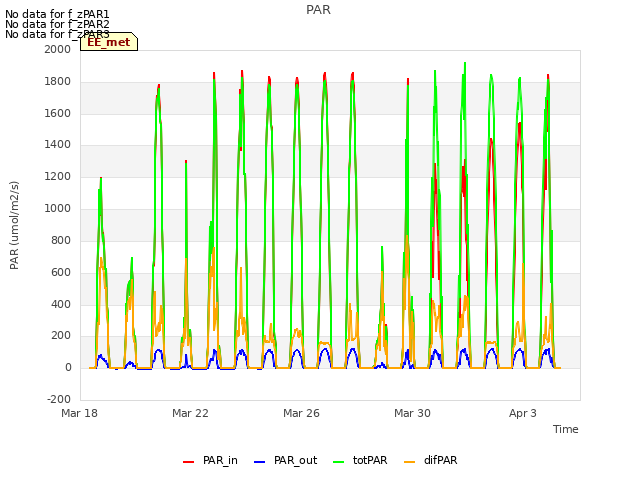Click the 1800 y-axis tick label
Image resolution: width=640 pixels, height=480 pixels.
[x=58, y=81]
